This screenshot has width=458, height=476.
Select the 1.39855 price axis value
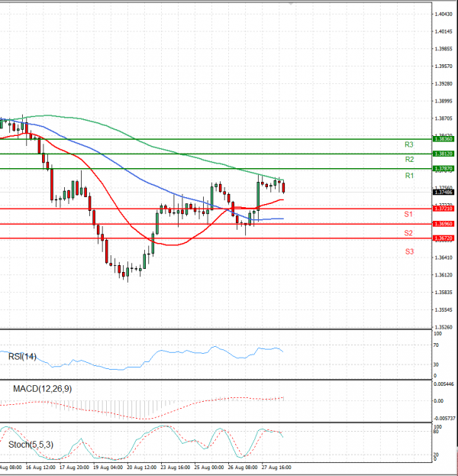point(443,49)
